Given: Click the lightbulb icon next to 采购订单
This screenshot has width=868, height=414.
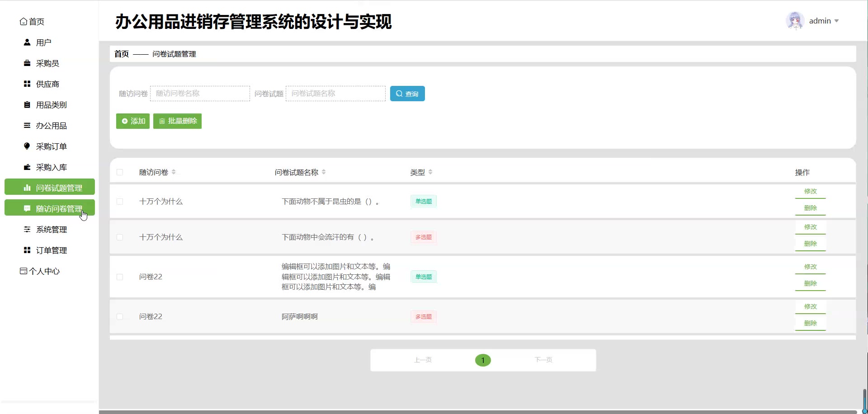Looking at the screenshot, I should coord(27,146).
